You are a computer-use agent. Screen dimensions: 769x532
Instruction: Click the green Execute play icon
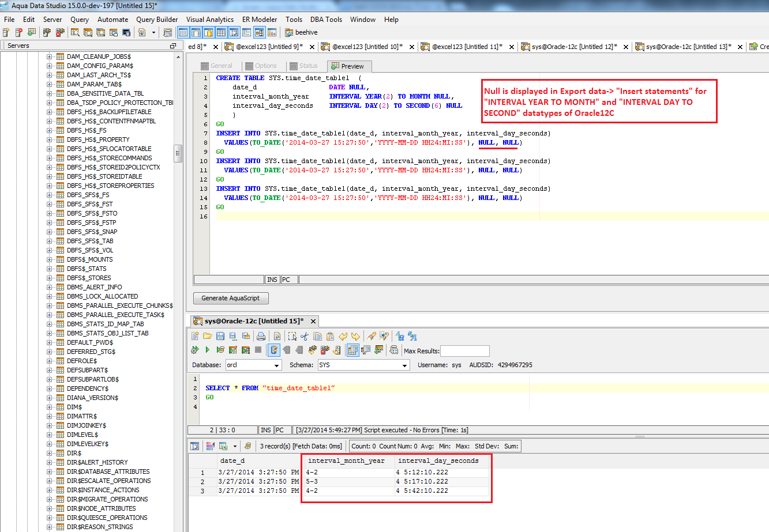coord(207,350)
